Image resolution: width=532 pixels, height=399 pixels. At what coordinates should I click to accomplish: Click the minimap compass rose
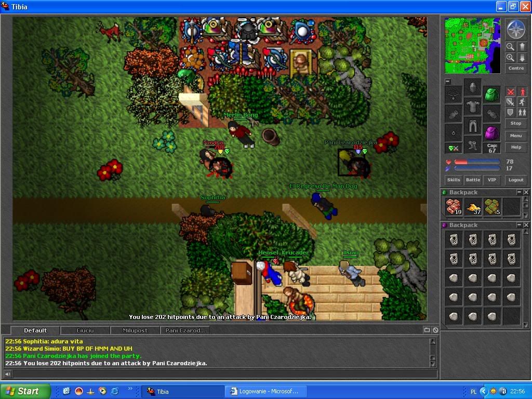point(516,29)
